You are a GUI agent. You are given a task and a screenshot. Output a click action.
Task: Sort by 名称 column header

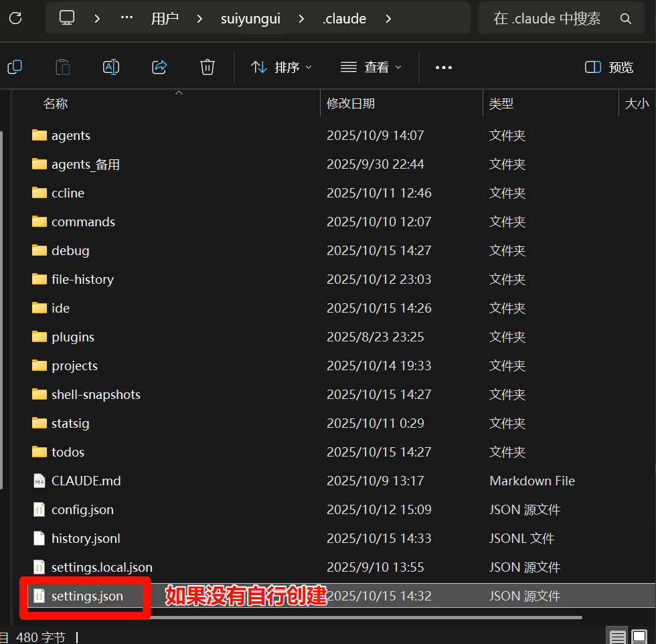click(56, 103)
